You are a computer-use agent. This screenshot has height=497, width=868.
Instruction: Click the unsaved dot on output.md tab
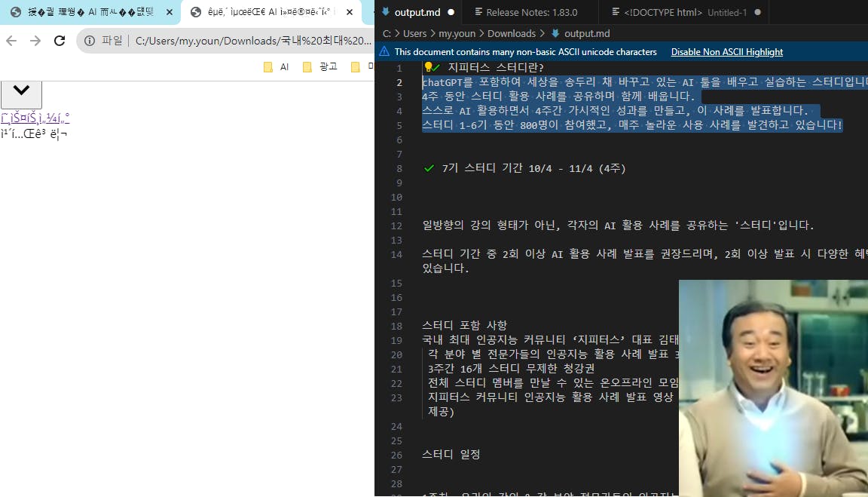451,12
